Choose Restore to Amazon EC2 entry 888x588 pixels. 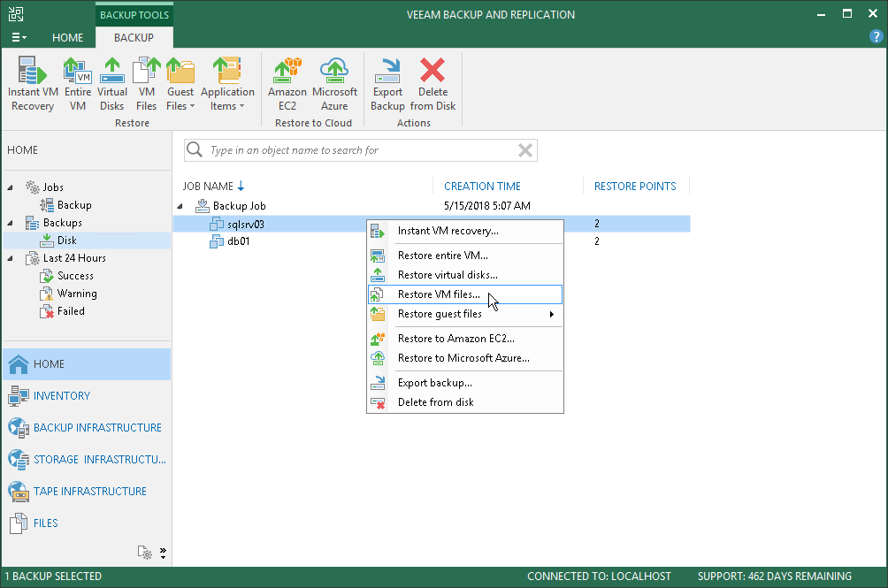click(465, 339)
